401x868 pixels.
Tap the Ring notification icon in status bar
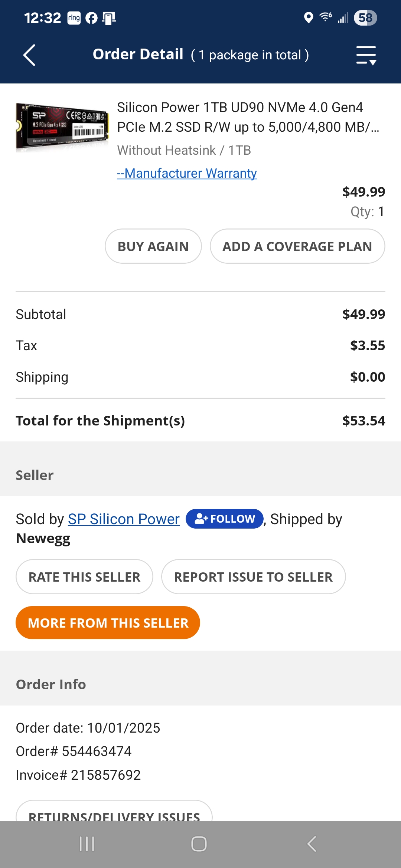click(74, 18)
